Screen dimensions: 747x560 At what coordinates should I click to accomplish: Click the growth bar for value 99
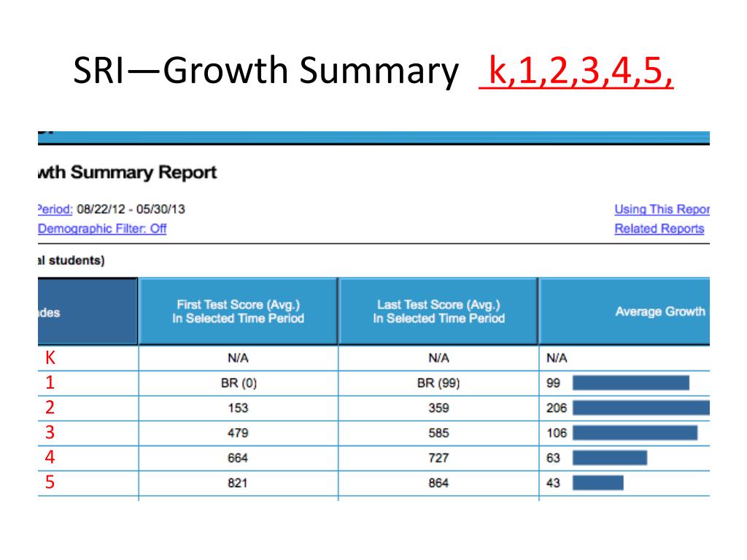[631, 383]
